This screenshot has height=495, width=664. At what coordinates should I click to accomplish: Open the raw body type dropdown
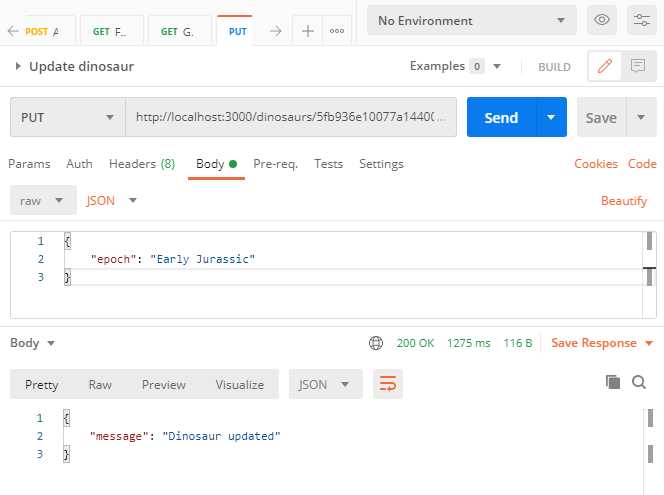tap(43, 200)
